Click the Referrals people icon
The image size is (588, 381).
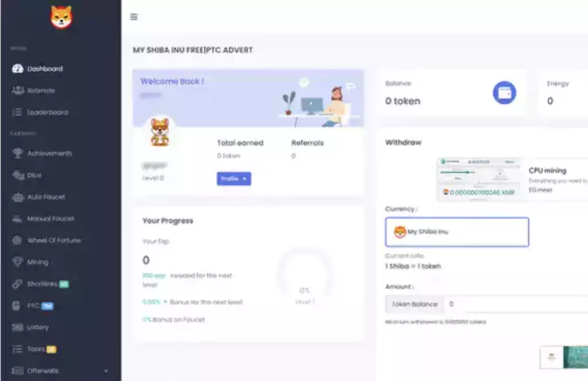pos(18,90)
